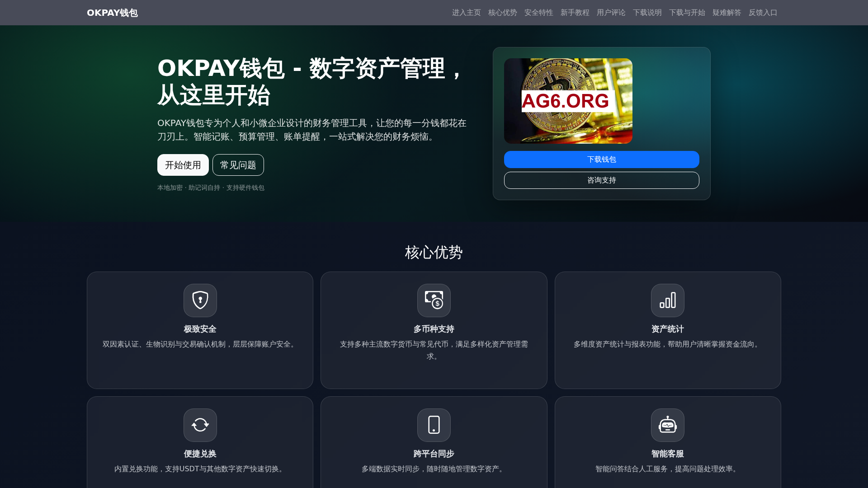Screen dimensions: 868x488
Task: Go to 进入主页 in the navigation
Action: point(467,13)
